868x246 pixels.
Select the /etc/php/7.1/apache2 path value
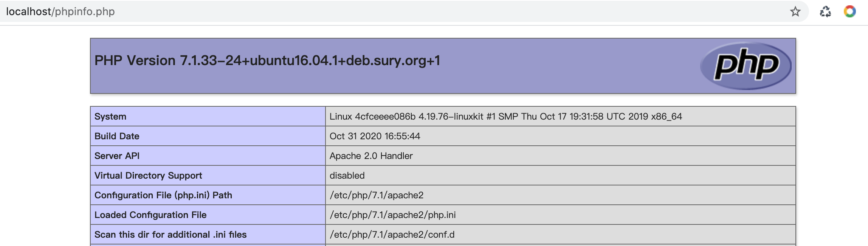tap(377, 195)
